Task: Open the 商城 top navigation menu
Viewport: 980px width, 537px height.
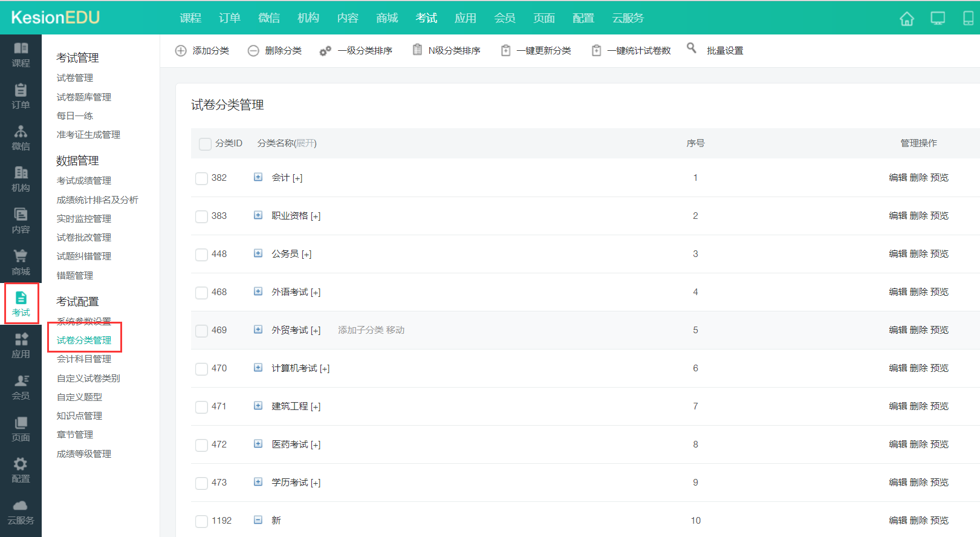Action: (x=386, y=18)
